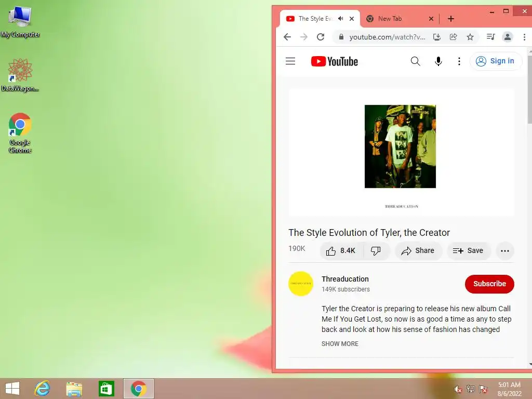Image resolution: width=532 pixels, height=399 pixels.
Task: Open File Explorer from the taskbar
Action: 74,389
